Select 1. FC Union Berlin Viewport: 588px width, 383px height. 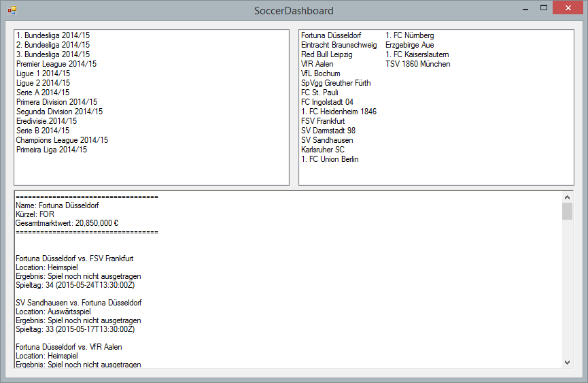tap(330, 159)
